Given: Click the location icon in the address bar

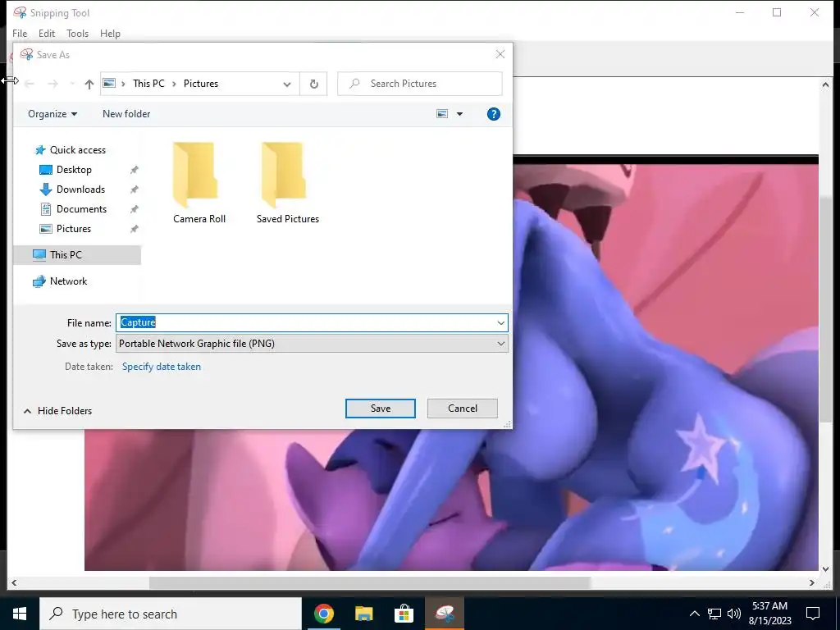Looking at the screenshot, I should (109, 84).
